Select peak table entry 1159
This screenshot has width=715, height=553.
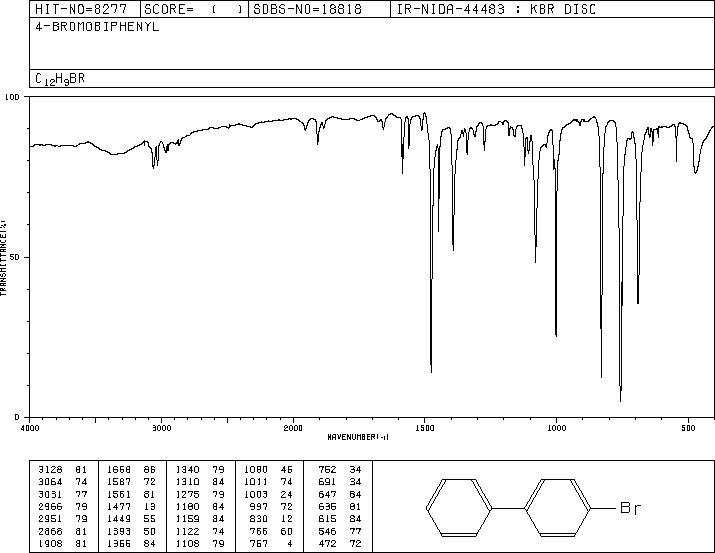(x=187, y=519)
